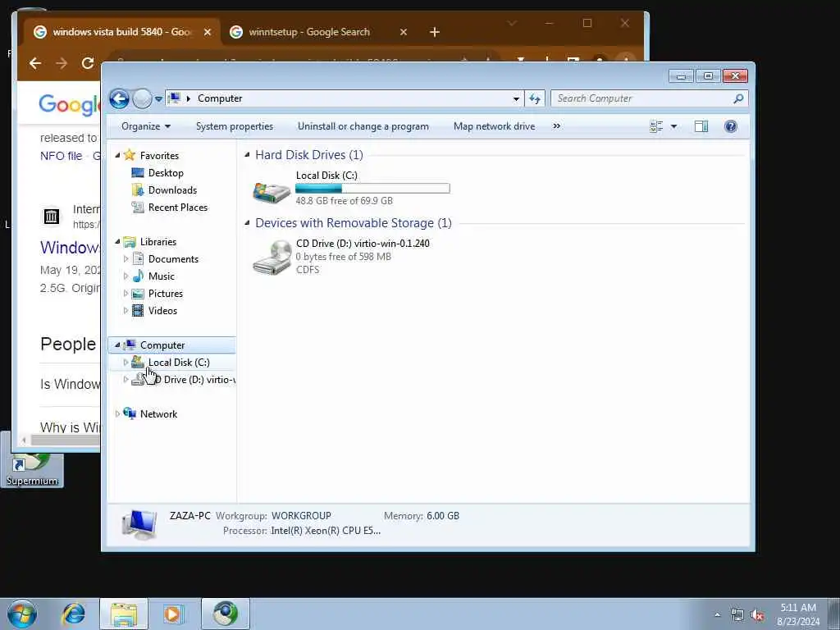Click Windows Explorer taskbar button
Screen dimensions: 840x630
(x=124, y=614)
